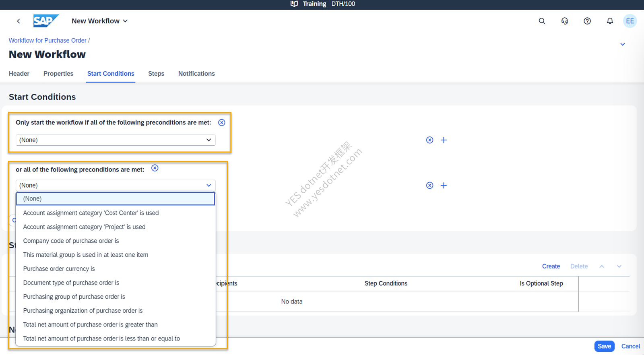Select This material group is used option
Viewport: 644px width, 355px height.
pos(116,255)
